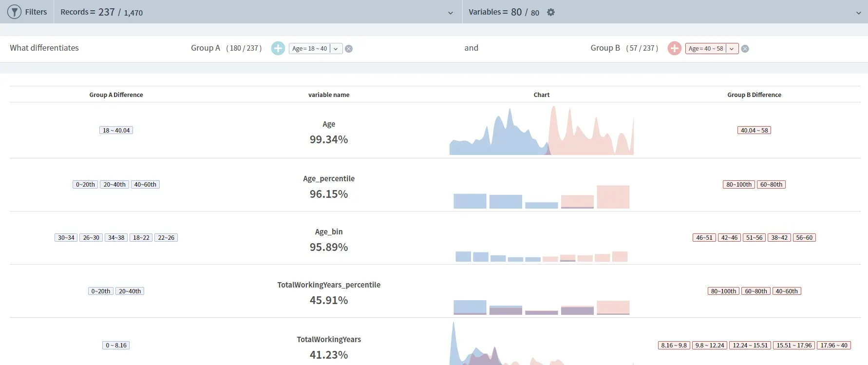The height and width of the screenshot is (365, 868).
Task: Click the Age_percentile bar chart
Action: 542,196
